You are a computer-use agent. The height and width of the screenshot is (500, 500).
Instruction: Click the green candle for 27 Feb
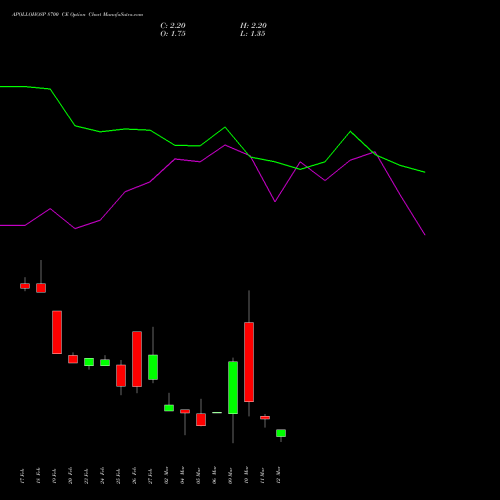(153, 367)
